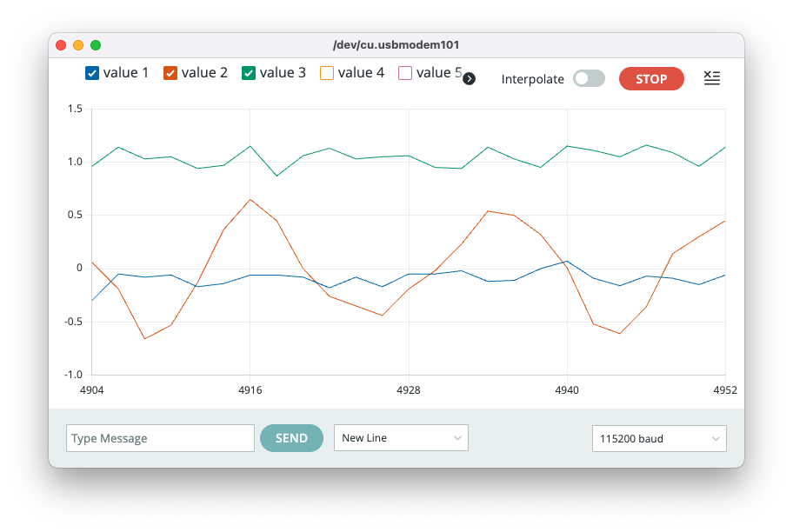Open the 115200 baud rate dropdown
Screen dimensions: 793x532
pyautogui.click(x=659, y=439)
